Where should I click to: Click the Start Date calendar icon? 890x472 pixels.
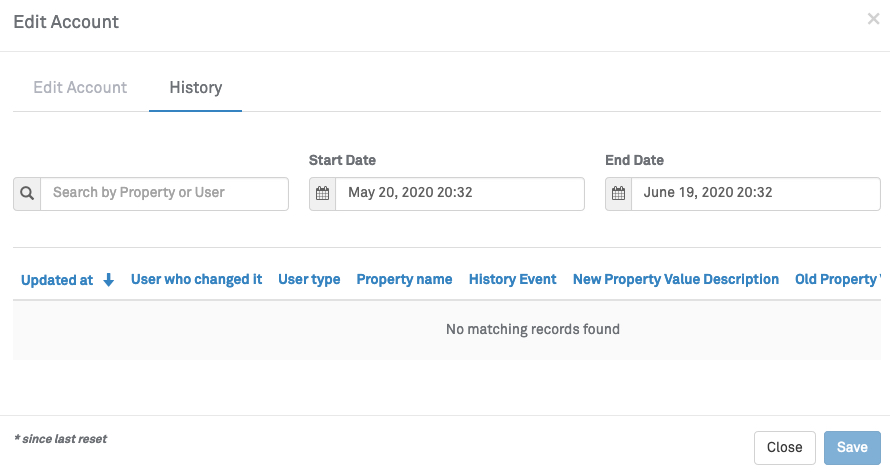(322, 194)
